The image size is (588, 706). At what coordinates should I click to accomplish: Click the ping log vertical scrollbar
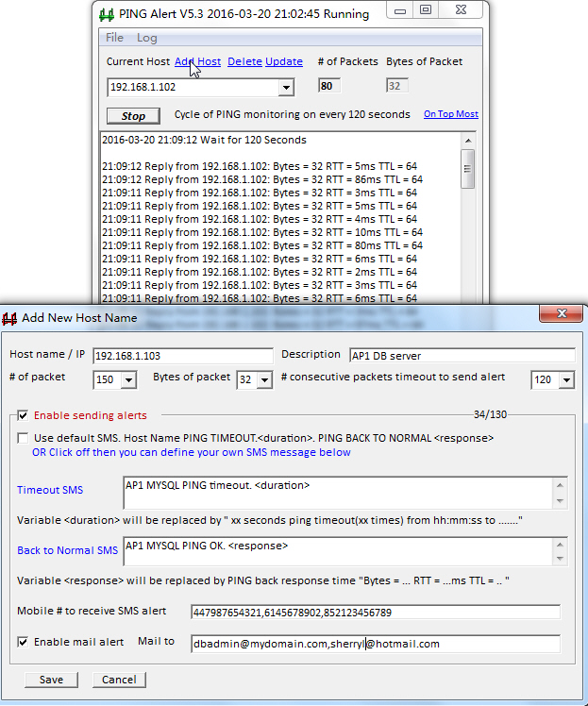pos(467,217)
